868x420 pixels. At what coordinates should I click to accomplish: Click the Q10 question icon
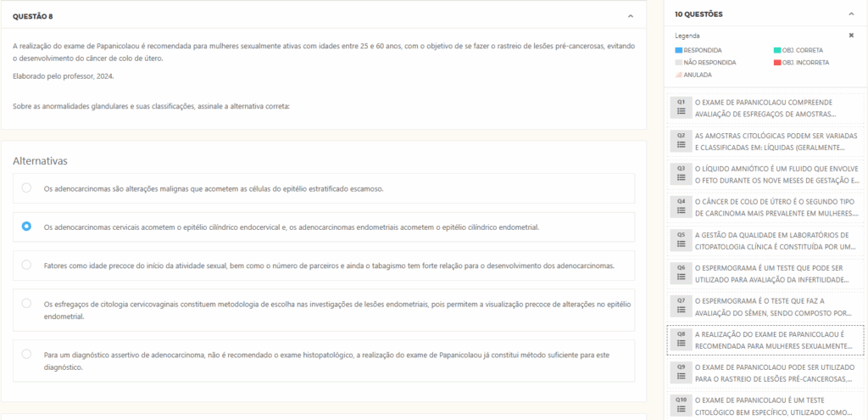coord(680,405)
